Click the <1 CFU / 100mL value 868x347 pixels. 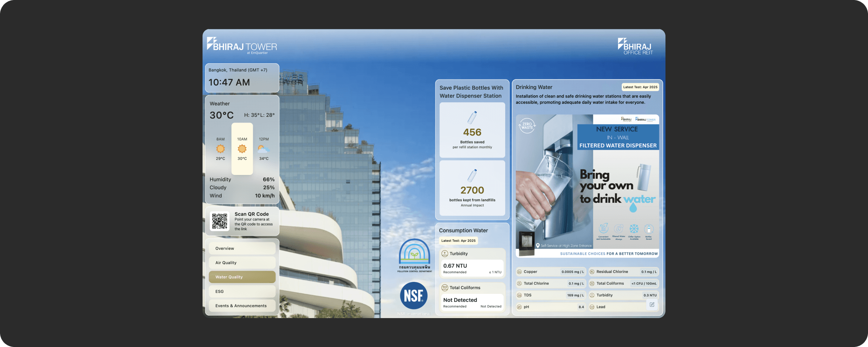pyautogui.click(x=644, y=284)
